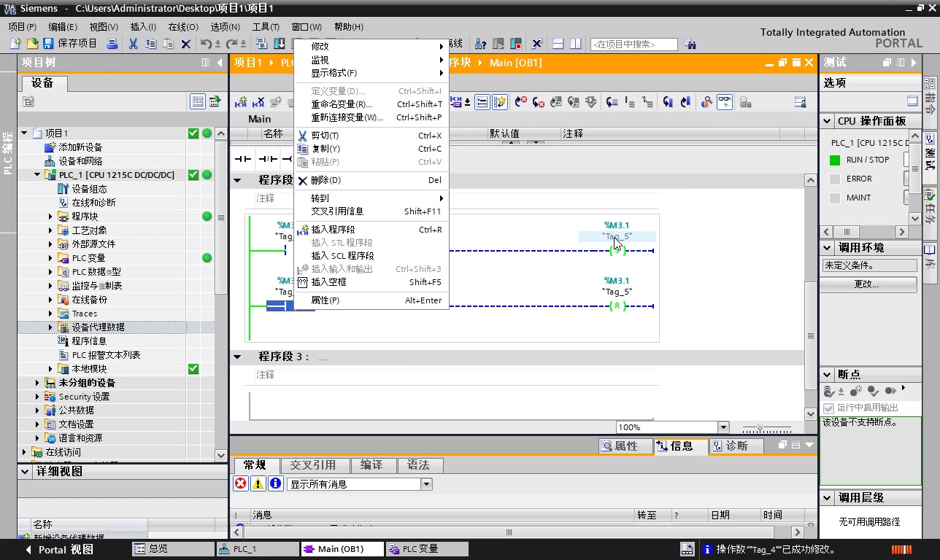The width and height of the screenshot is (940, 560).
Task: Click the information filter icon in 信息 panel
Action: [276, 483]
